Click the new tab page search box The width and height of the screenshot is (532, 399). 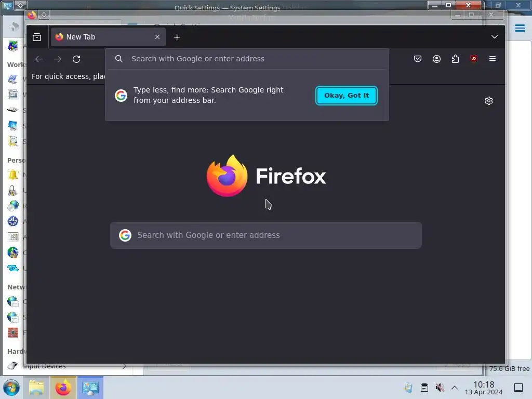point(266,235)
